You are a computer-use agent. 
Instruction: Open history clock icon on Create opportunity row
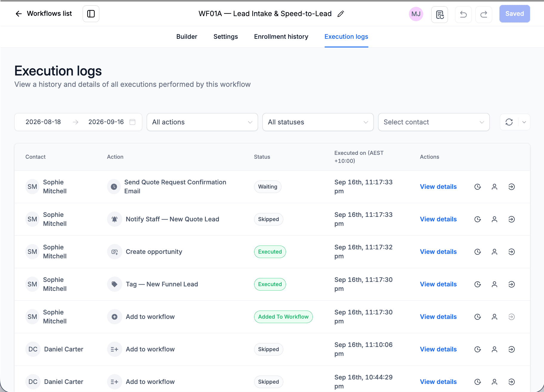(477, 252)
